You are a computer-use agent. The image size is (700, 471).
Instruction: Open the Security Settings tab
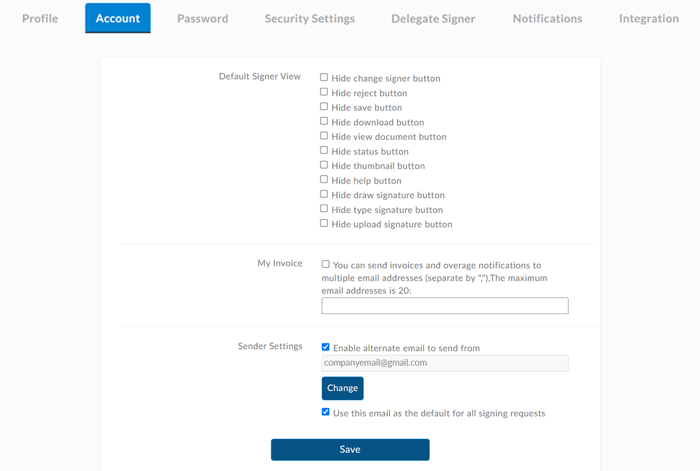(x=309, y=18)
